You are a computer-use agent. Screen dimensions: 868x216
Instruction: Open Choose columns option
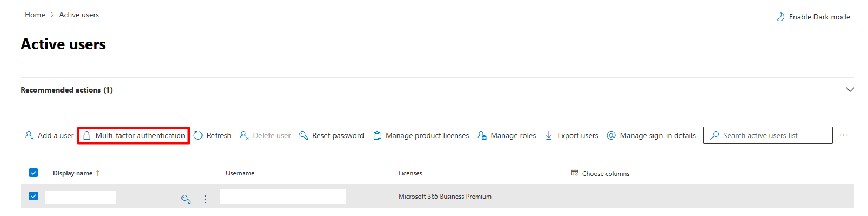600,173
